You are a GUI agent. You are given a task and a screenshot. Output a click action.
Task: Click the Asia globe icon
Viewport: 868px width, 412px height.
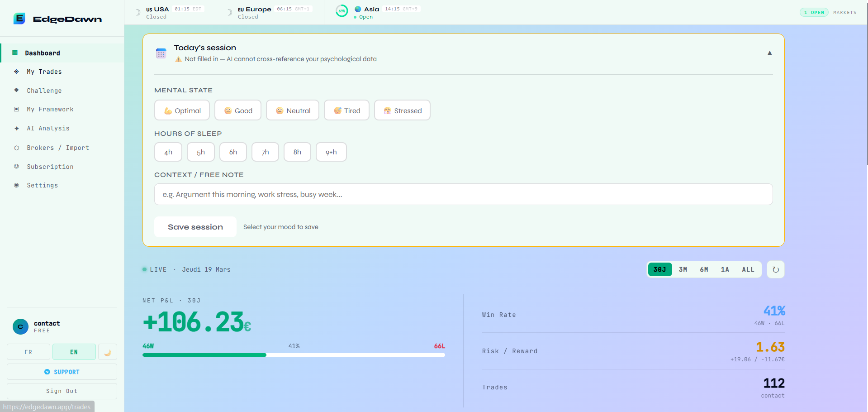(x=358, y=9)
